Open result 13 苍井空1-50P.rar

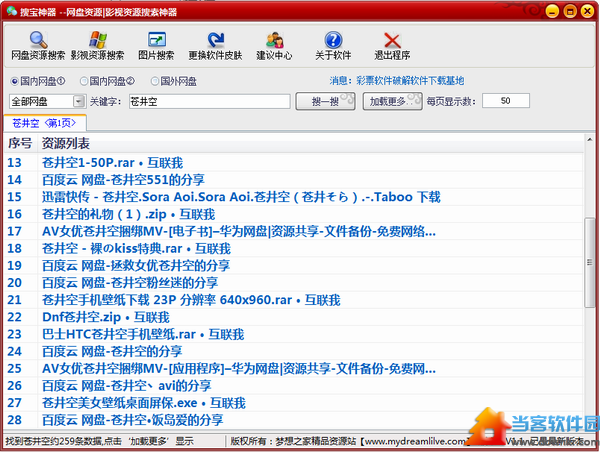tap(112, 163)
